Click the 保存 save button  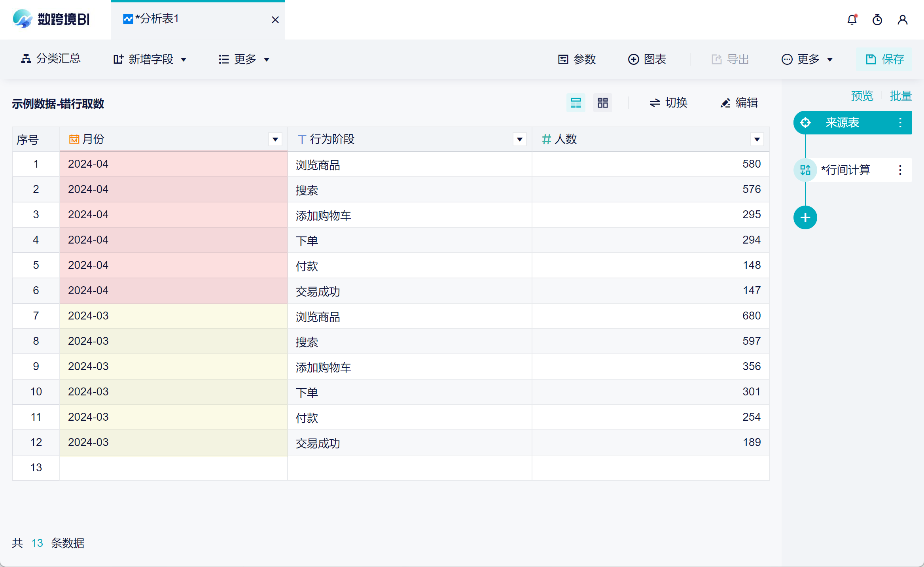[884, 59]
